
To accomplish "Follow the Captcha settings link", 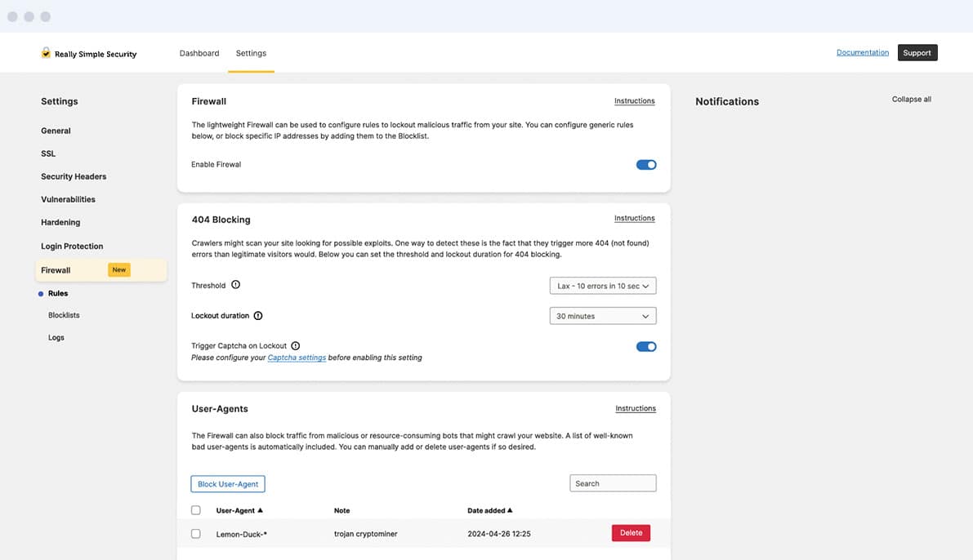I will point(297,358).
